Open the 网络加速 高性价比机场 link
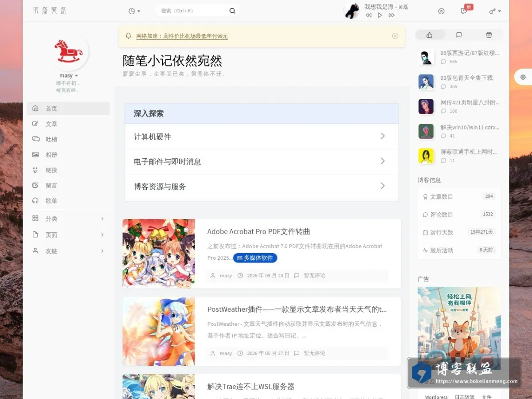The image size is (532, 399). click(182, 36)
